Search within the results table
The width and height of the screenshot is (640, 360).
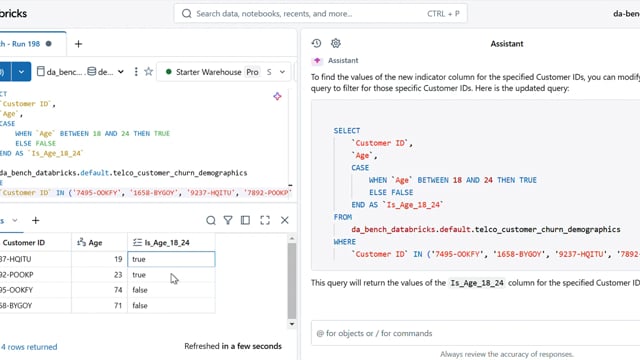211,220
